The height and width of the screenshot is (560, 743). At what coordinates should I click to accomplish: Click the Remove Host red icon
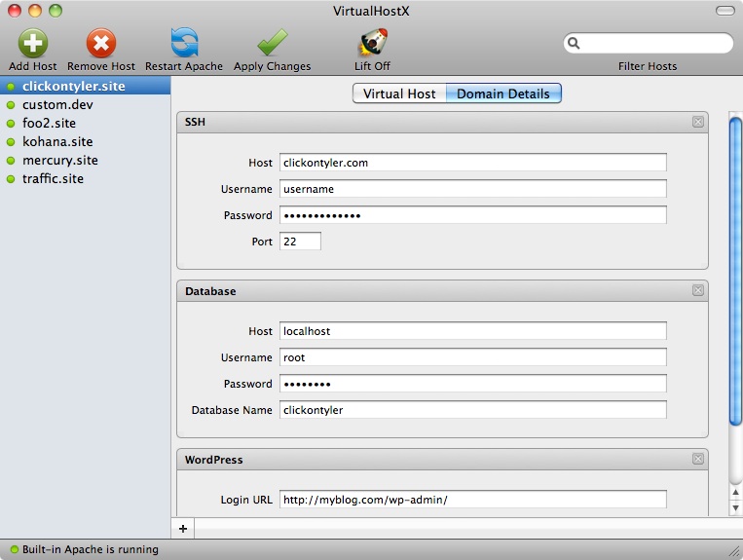(101, 44)
